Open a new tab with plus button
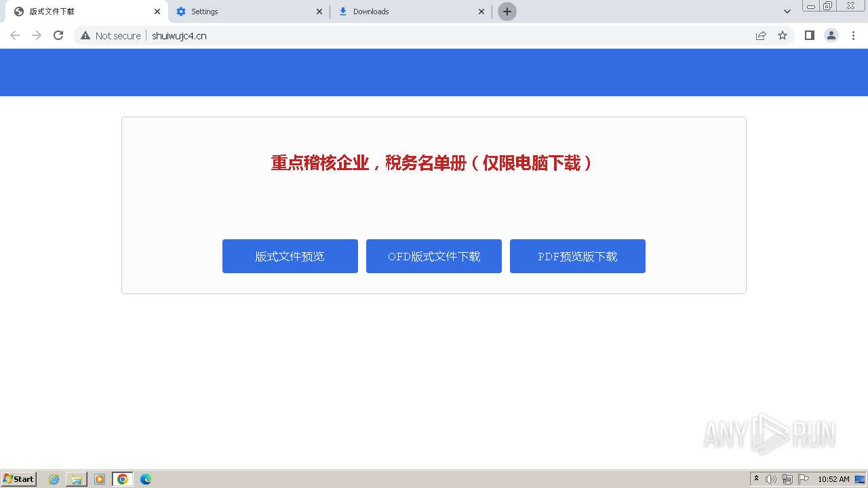Viewport: 868px width, 488px height. pos(507,12)
